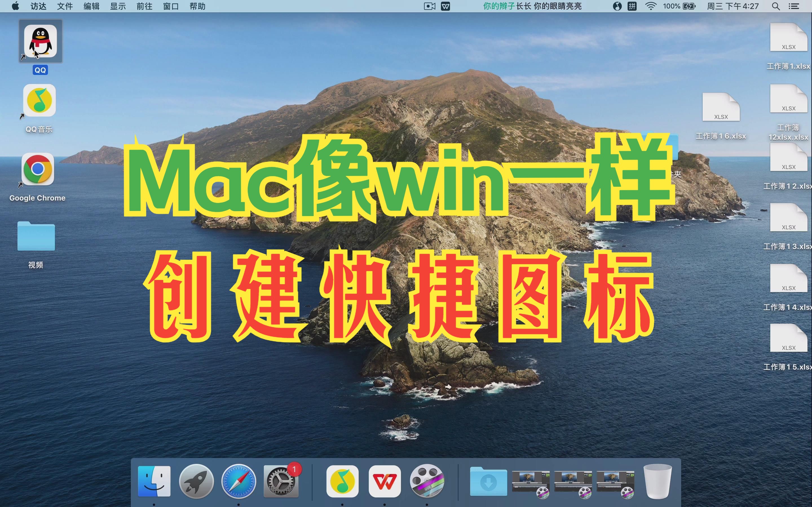Open the Trash in the Dock
This screenshot has width=812, height=507.
point(657,481)
